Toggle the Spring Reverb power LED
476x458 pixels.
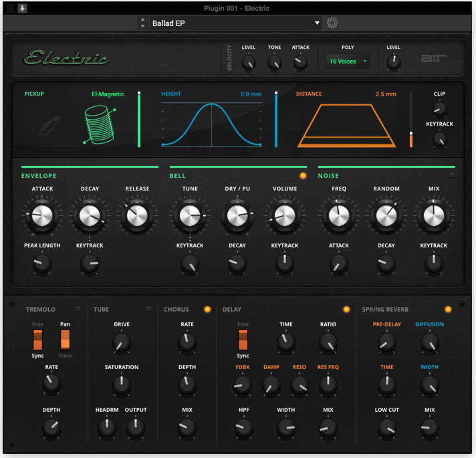pos(448,309)
